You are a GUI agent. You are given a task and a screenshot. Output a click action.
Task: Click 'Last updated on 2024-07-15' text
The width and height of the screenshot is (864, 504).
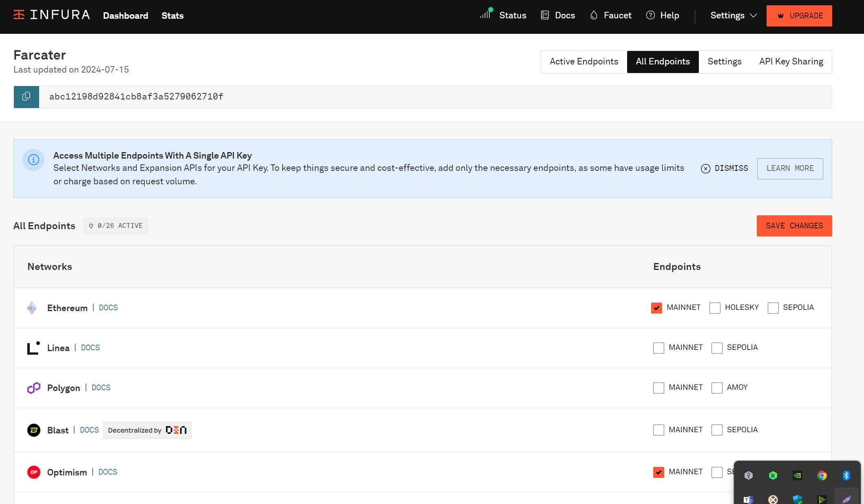point(71,70)
